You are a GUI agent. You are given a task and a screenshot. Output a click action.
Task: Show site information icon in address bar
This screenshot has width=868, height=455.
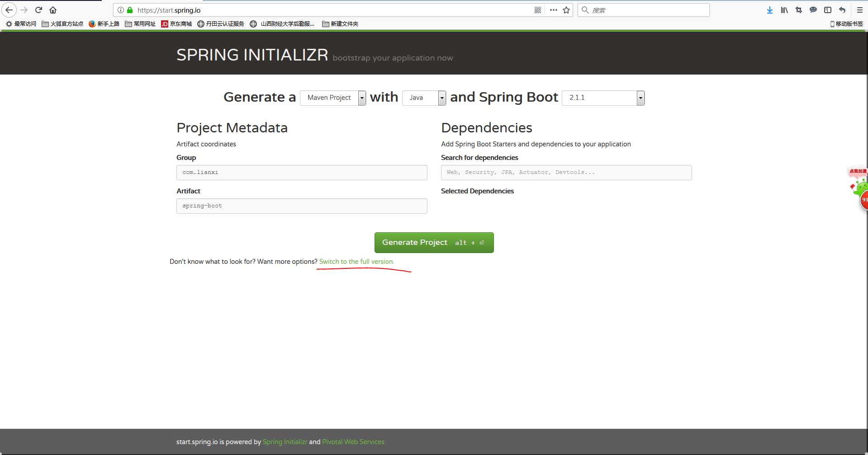click(121, 10)
